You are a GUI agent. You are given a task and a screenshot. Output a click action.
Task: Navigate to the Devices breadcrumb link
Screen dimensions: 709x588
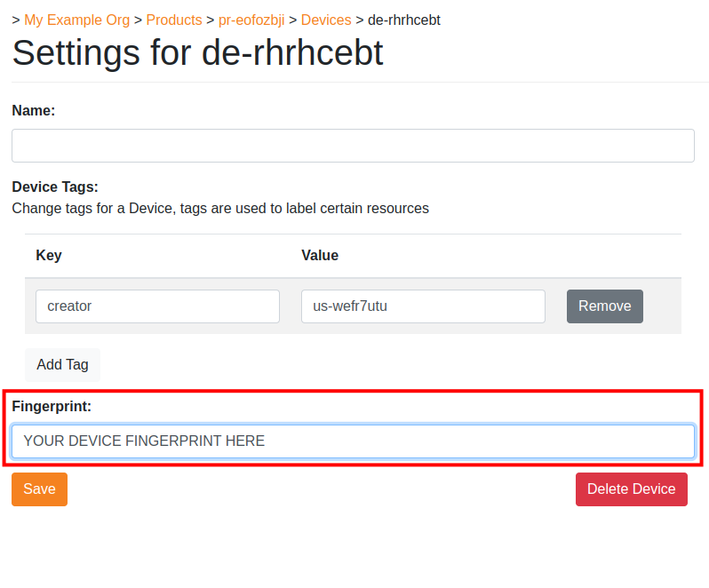pos(326,20)
